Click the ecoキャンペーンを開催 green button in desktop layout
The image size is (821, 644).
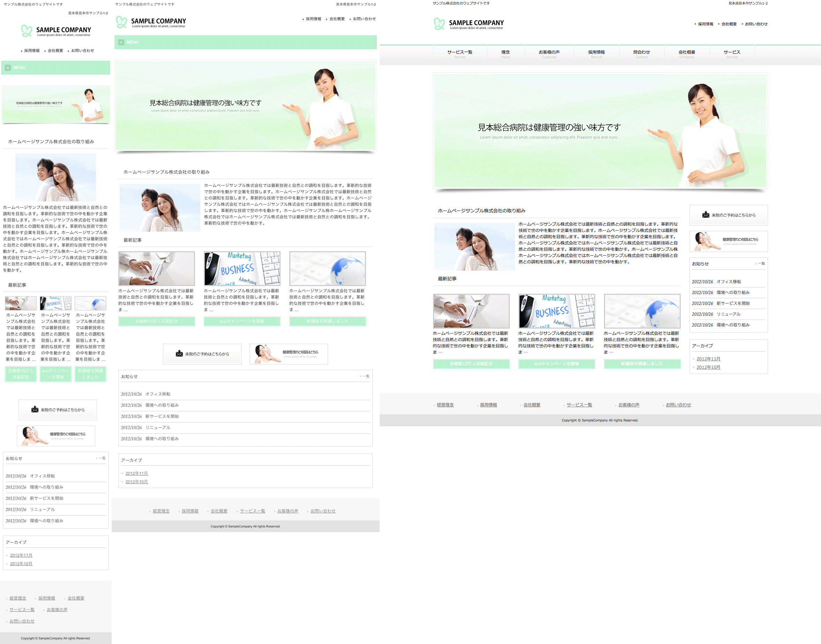[556, 364]
